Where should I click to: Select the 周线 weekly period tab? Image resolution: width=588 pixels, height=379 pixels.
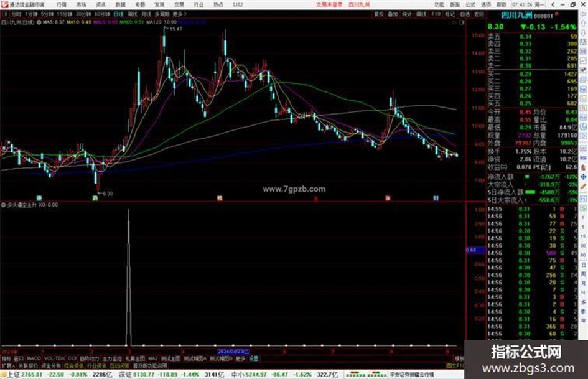coord(132,14)
